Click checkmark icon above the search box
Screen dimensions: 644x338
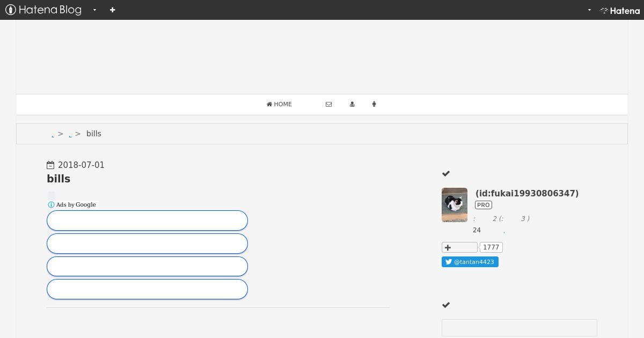(446, 305)
